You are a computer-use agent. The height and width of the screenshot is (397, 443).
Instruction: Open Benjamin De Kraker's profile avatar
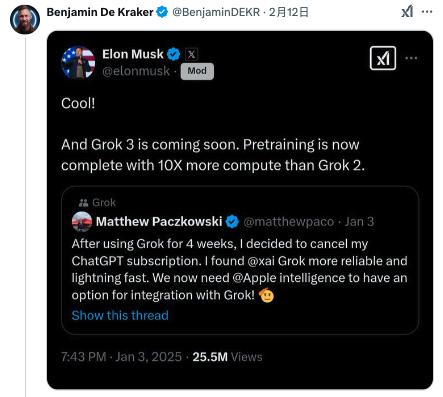[25, 20]
